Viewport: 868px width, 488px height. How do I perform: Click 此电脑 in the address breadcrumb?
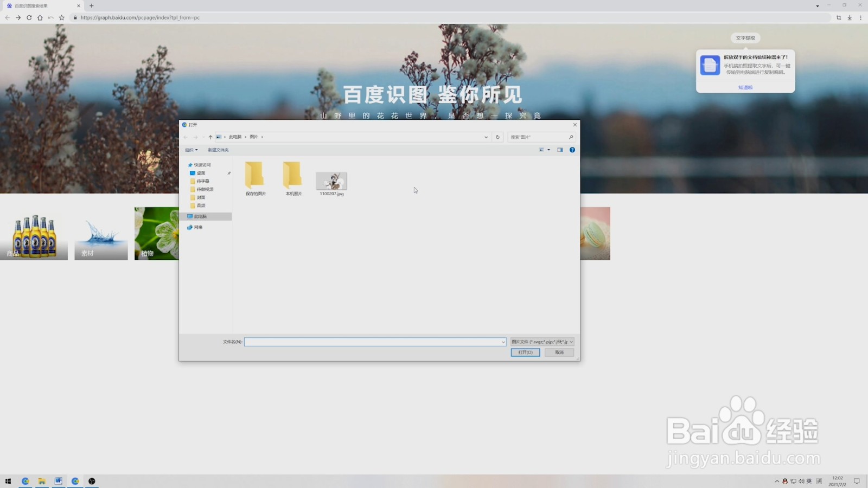point(235,137)
